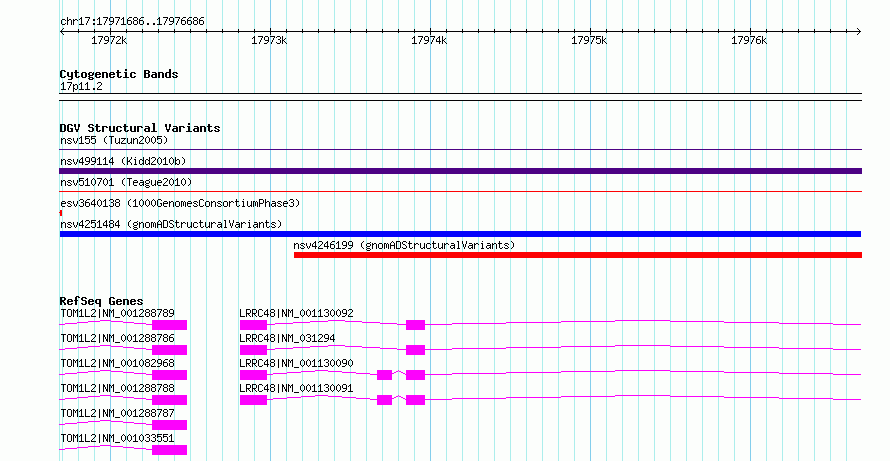
Task: Click the LRRC48|NM_001130091 transcript label
Action: point(296,388)
